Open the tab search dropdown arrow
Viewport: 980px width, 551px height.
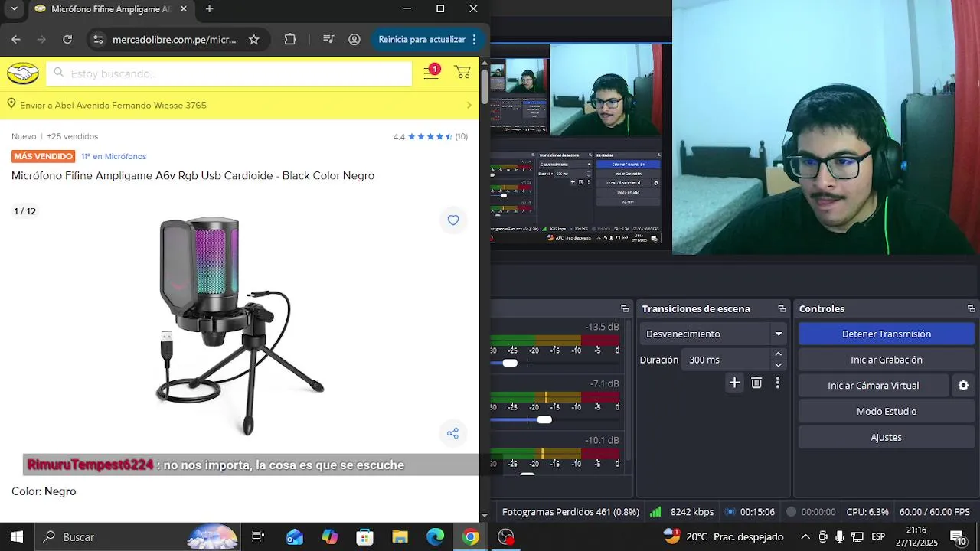(x=14, y=9)
